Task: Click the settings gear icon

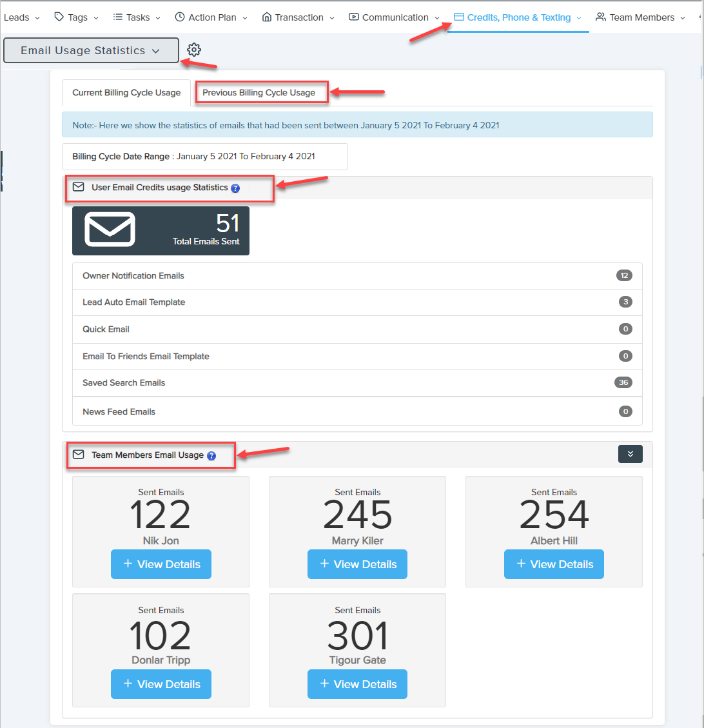Action: pyautogui.click(x=194, y=50)
